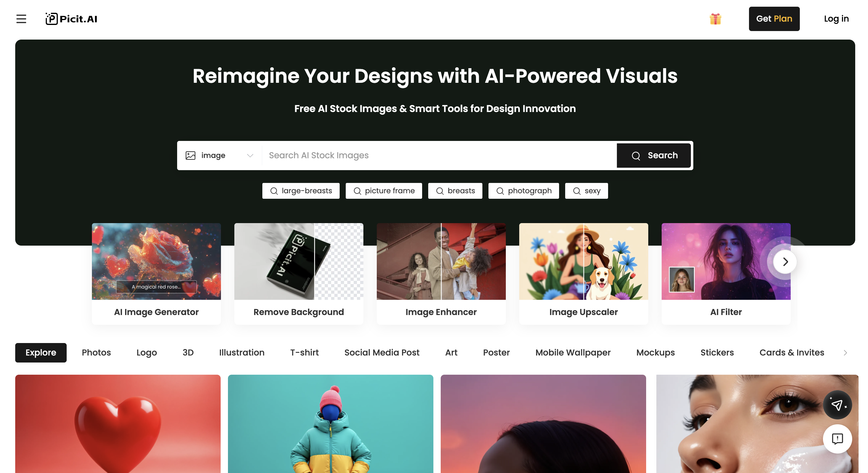Screen dimensions: 868x473
Task: Select the photograph search suggestion
Action: click(523, 191)
